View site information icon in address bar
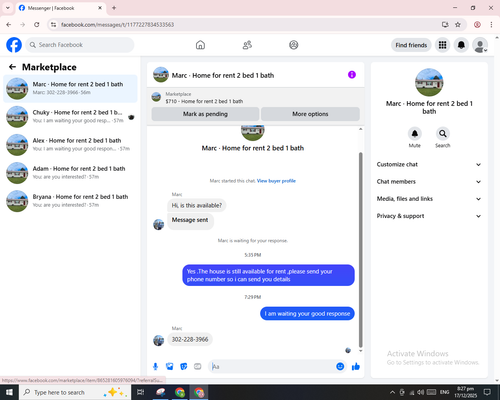This screenshot has height=400, width=500. click(x=53, y=25)
